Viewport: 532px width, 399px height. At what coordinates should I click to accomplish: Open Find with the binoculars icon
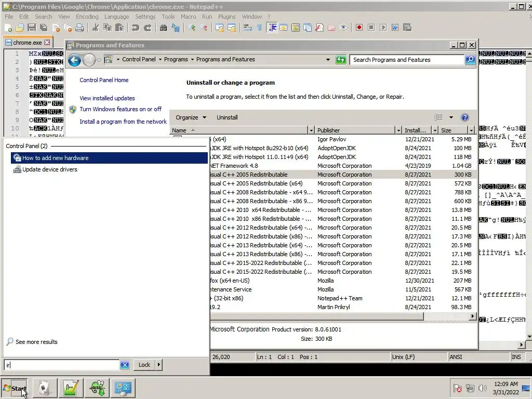[x=164, y=28]
